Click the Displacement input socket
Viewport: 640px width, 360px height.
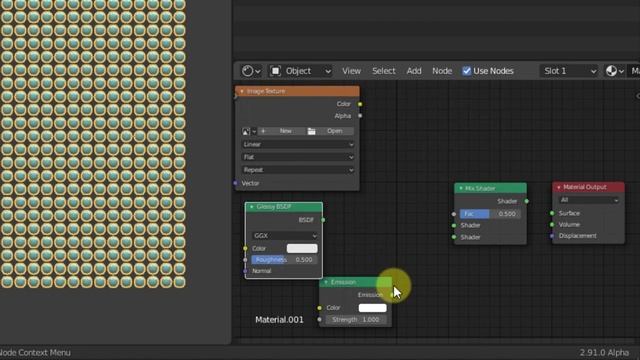click(x=552, y=236)
